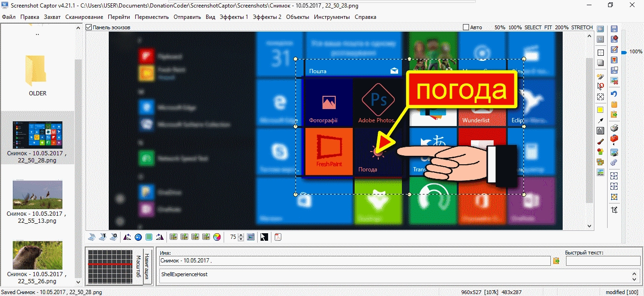
Task: Click the clipboard copy icon
Action: click(614, 104)
